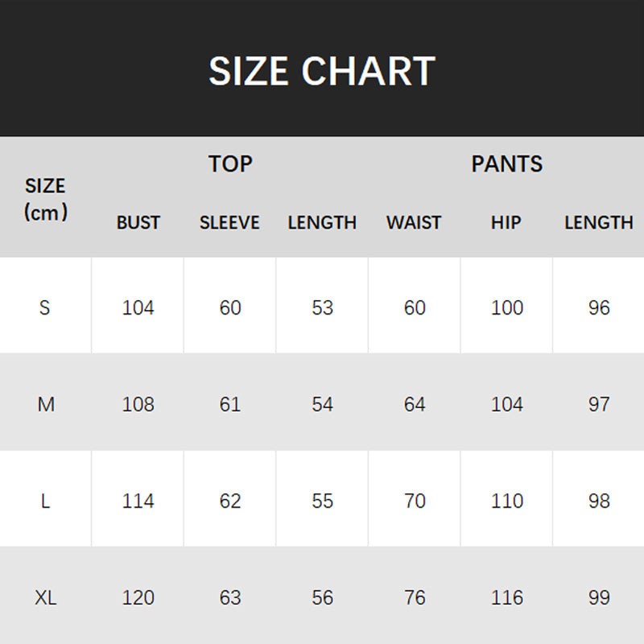Viewport: 644px width, 644px height.
Task: Click the WAIST column header
Action: (414, 222)
